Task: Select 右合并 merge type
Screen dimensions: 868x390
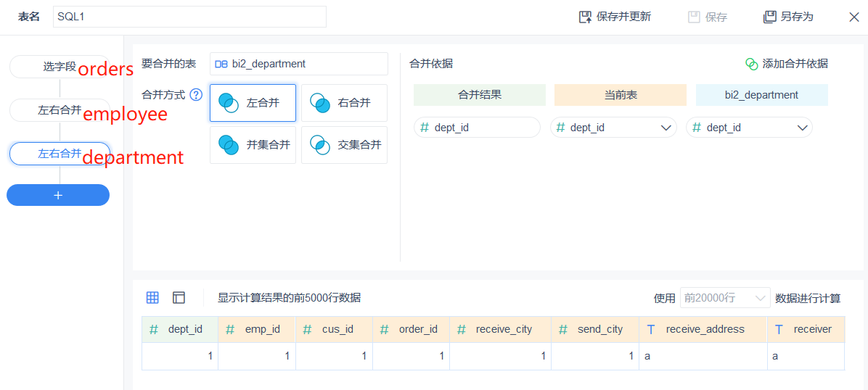Action: 344,103
